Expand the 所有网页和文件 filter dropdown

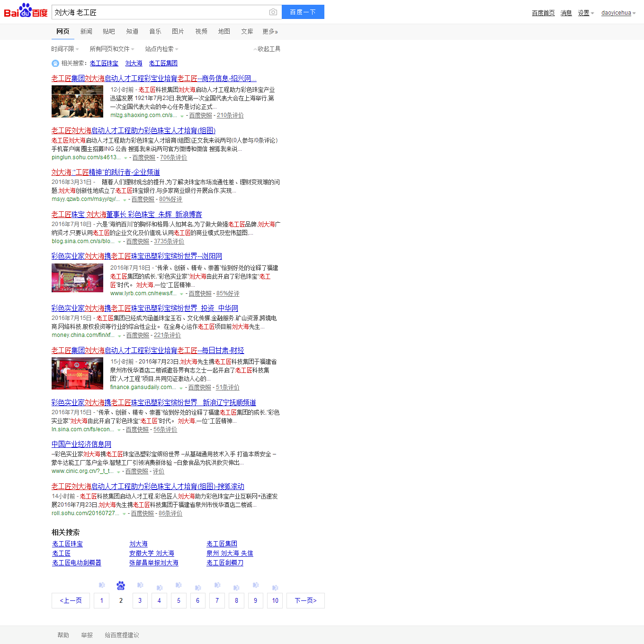point(112,49)
